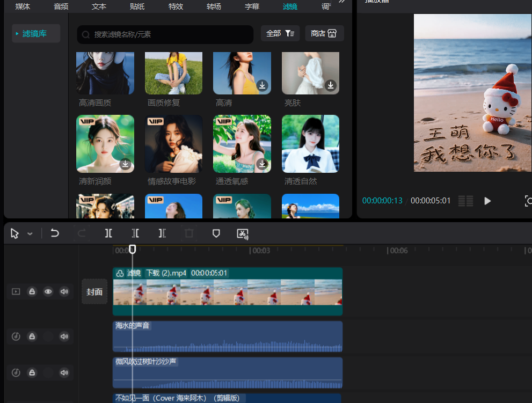Split clip at playhead
This screenshot has width=532, height=403.
108,233
